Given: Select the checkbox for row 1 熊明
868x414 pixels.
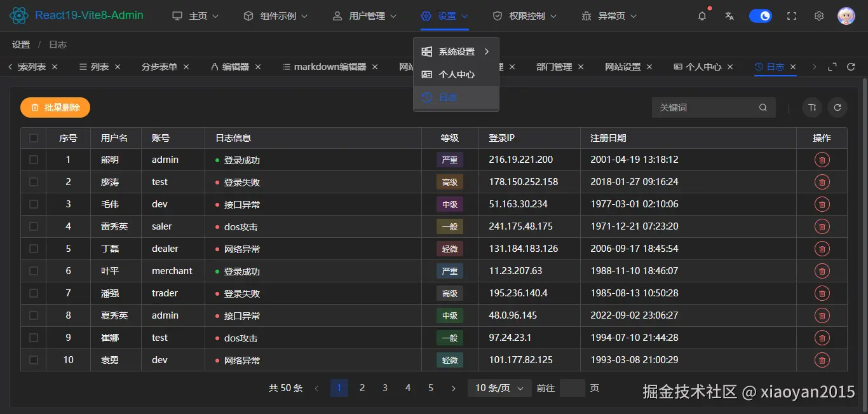Looking at the screenshot, I should (x=34, y=160).
